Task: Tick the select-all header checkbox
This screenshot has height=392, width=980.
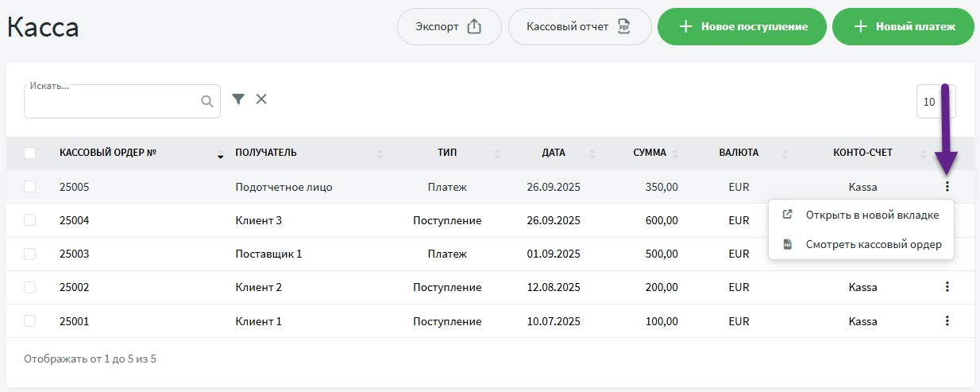Action: pyautogui.click(x=30, y=153)
